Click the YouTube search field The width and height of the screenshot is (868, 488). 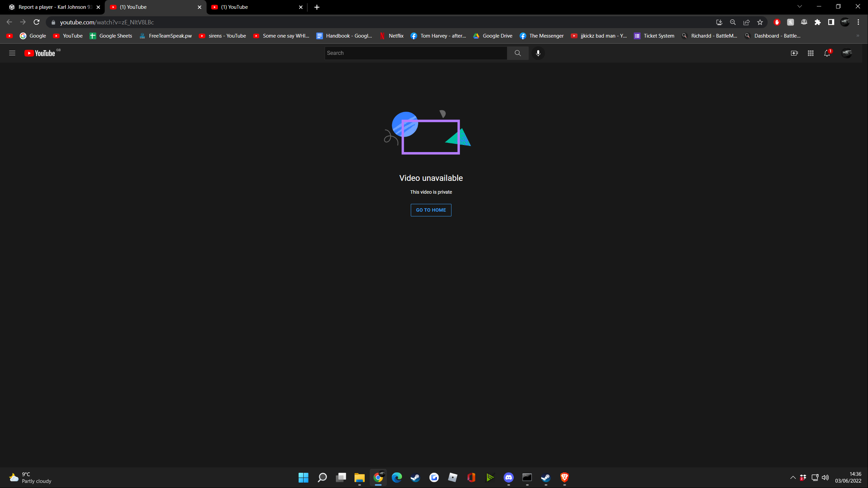(x=416, y=53)
